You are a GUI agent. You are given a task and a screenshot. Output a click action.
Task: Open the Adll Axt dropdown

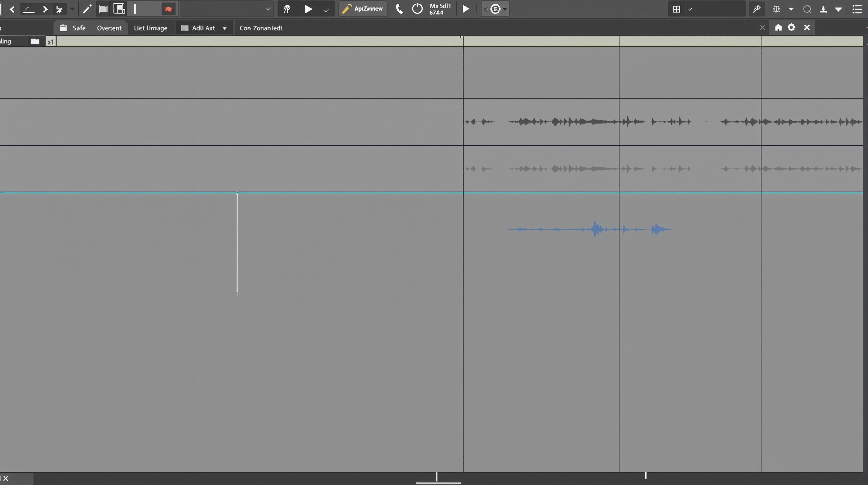(x=225, y=28)
